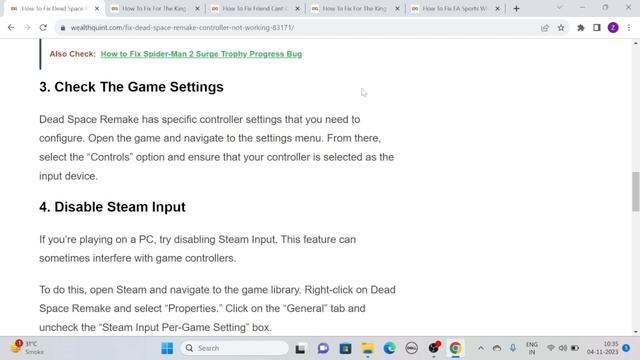Reload the current page
Image resolution: width=640 pixels, height=360 pixels.
click(43, 27)
